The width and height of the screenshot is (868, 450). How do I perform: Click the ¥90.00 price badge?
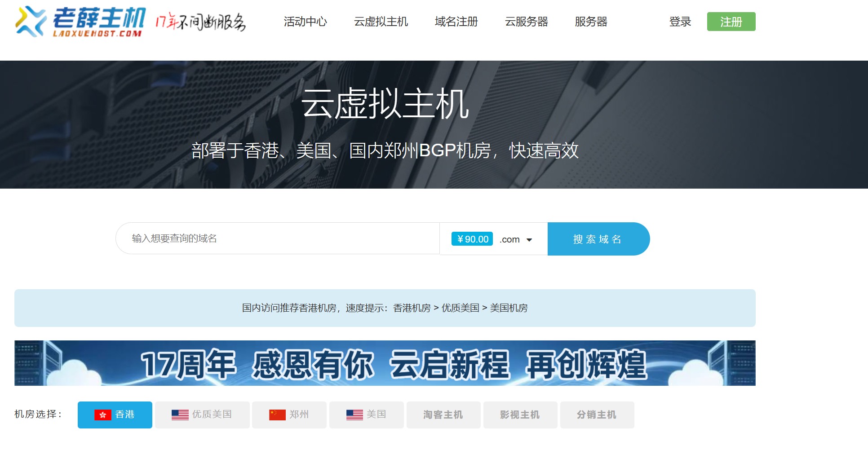point(472,239)
